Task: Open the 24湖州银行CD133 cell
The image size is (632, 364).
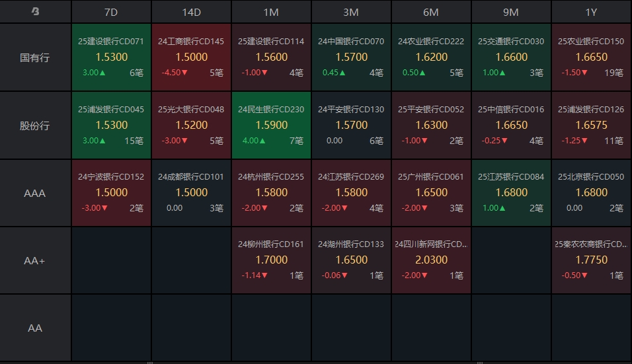Action: point(351,260)
